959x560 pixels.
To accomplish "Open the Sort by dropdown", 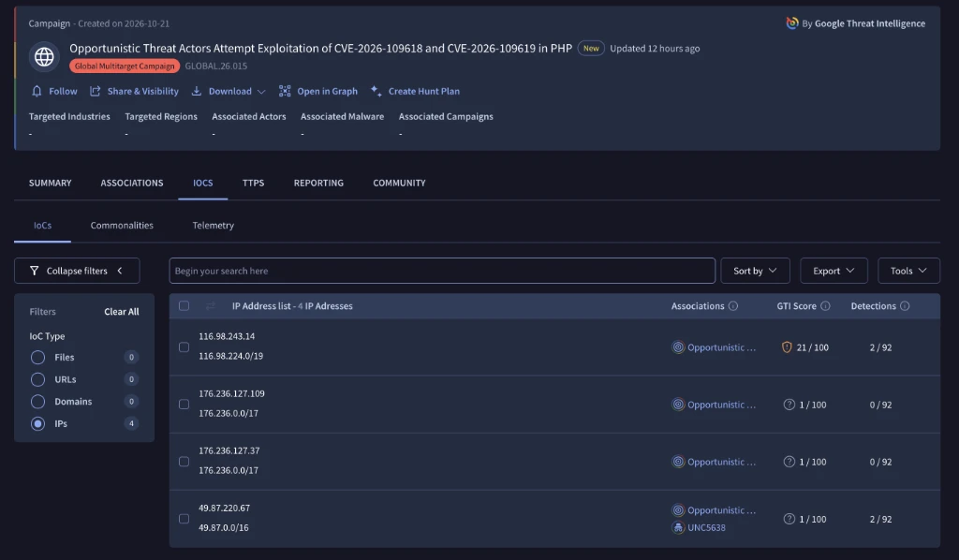I will [755, 271].
